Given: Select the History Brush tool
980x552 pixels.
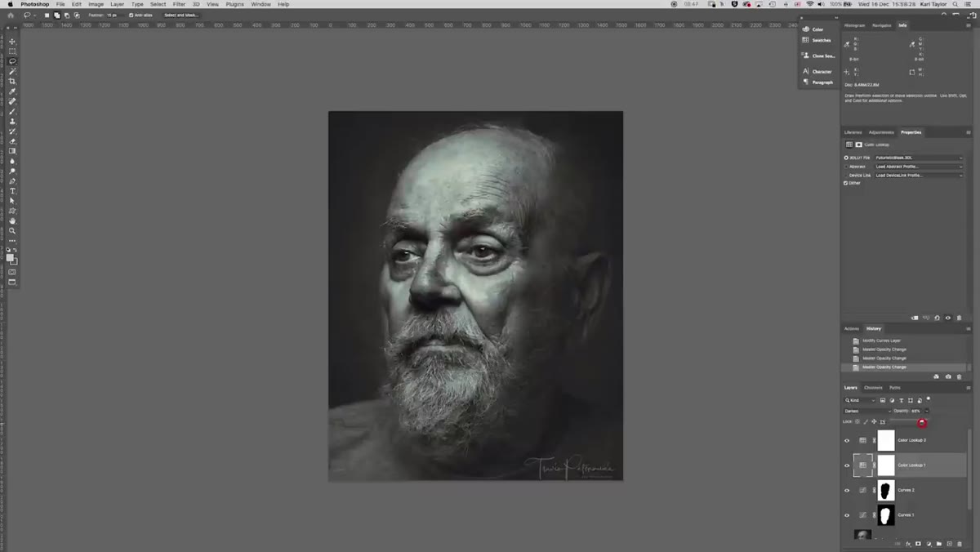Looking at the screenshot, I should (x=12, y=131).
